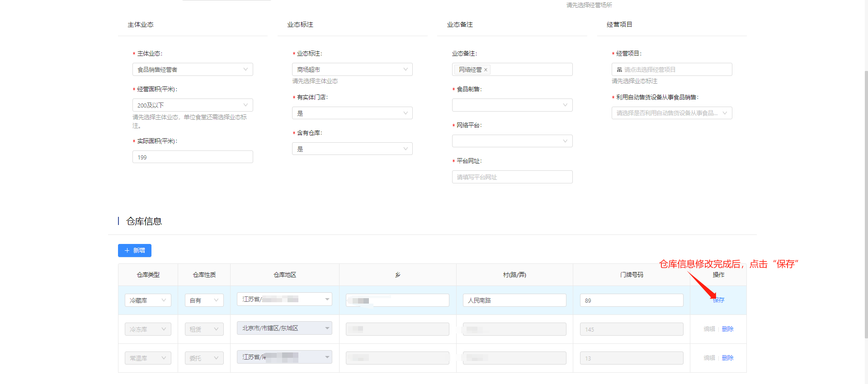Edit the 常温库 warehouse row
This screenshot has height=384, width=868.
709,358
